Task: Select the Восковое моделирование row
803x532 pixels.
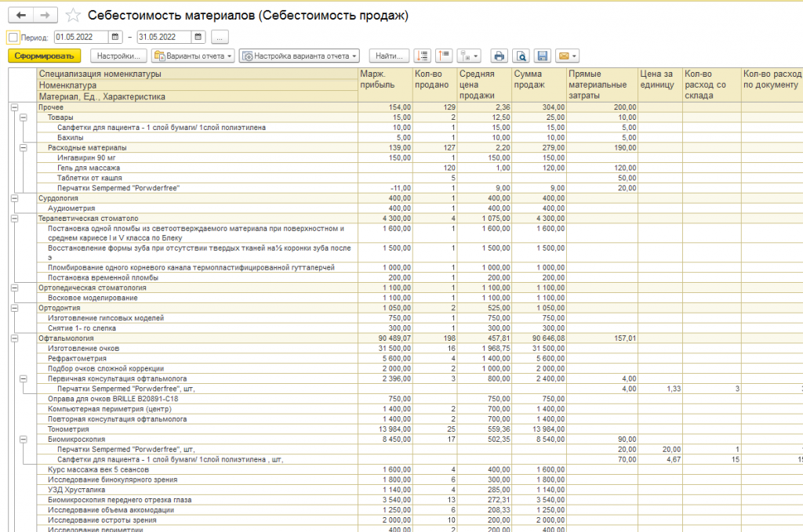Action: (197, 298)
